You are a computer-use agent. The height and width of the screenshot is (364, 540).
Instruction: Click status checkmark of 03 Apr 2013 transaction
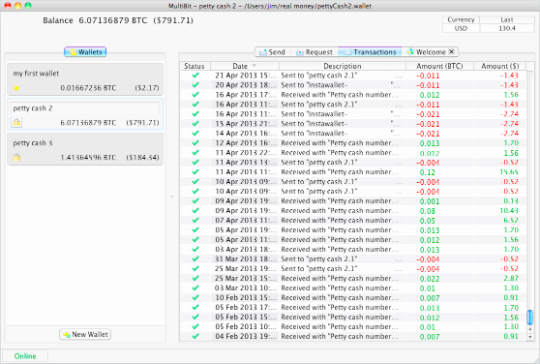click(195, 249)
